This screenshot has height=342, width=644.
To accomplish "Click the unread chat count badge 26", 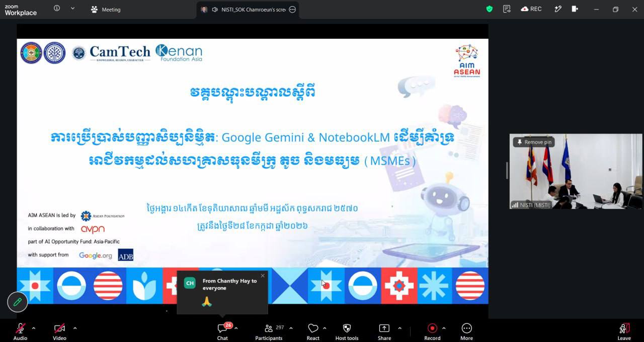I will click(x=228, y=325).
